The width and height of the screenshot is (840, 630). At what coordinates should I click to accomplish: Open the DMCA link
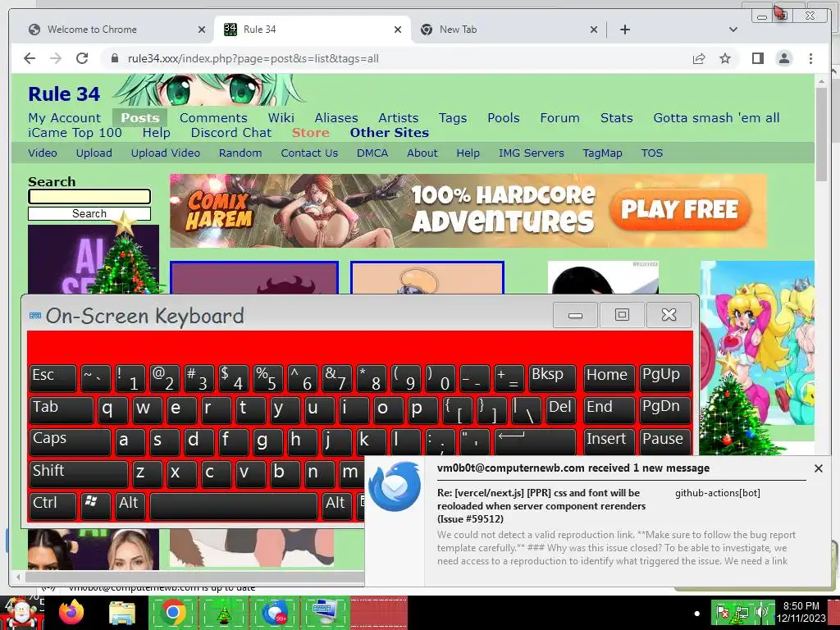372,153
